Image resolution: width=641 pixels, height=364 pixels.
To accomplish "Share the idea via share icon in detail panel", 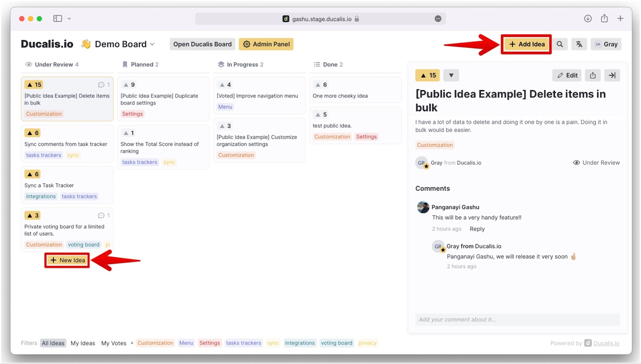I will pos(593,75).
